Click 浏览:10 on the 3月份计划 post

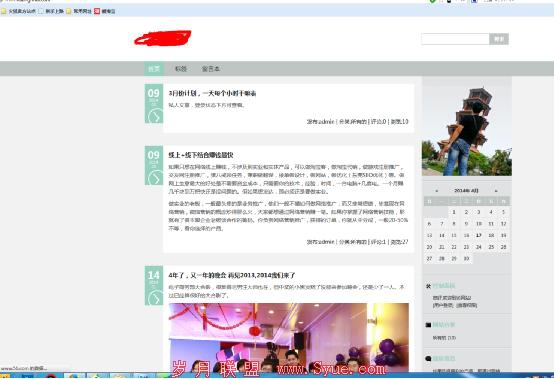click(x=399, y=122)
